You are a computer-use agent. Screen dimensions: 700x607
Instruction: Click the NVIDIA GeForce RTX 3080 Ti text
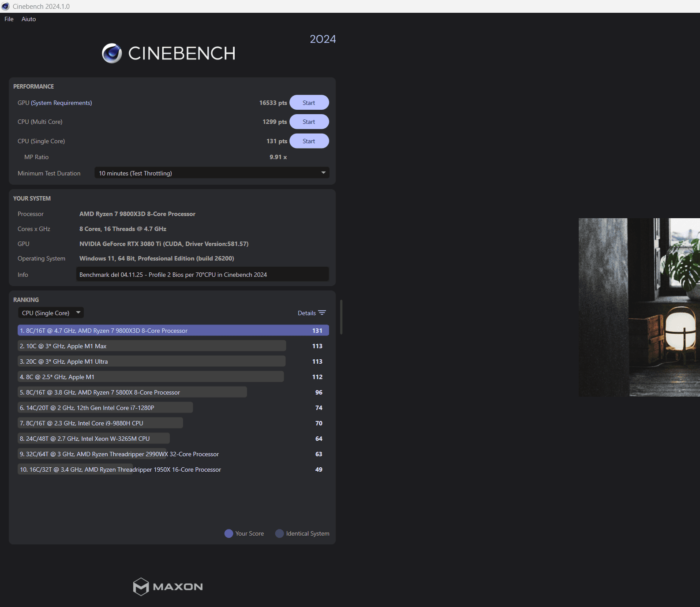coord(164,244)
